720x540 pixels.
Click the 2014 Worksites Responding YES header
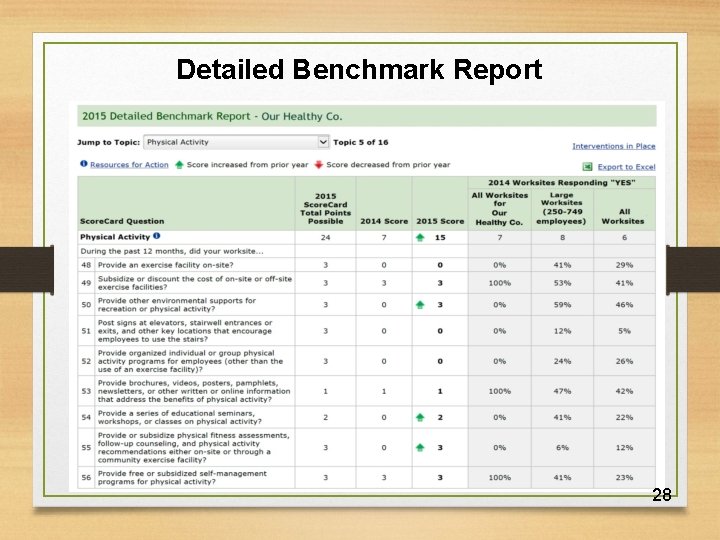[562, 183]
